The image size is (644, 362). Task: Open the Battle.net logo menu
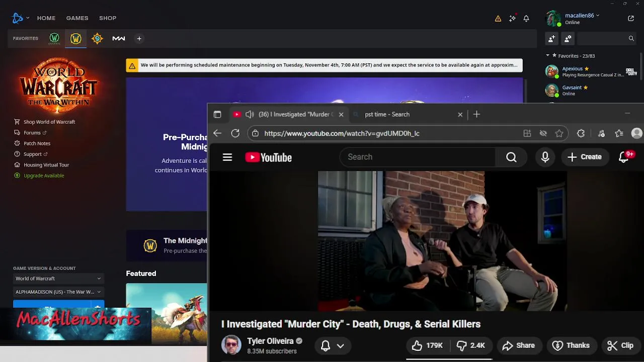(x=18, y=18)
